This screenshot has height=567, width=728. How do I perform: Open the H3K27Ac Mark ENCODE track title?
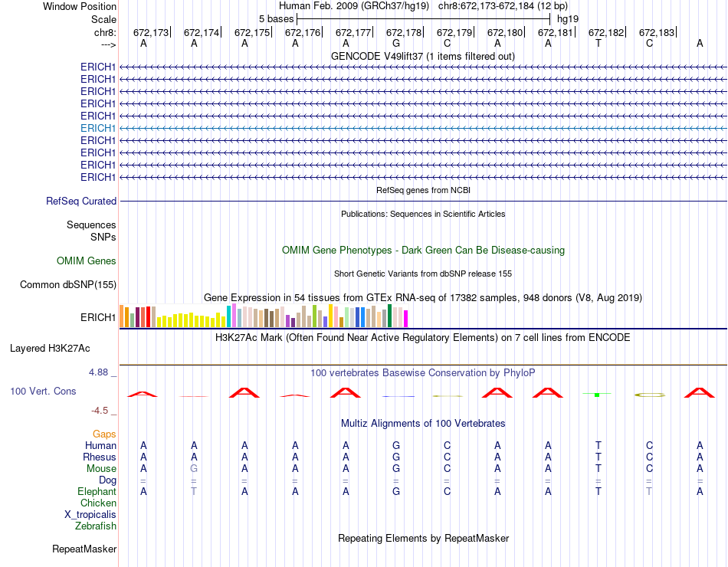[x=423, y=338]
